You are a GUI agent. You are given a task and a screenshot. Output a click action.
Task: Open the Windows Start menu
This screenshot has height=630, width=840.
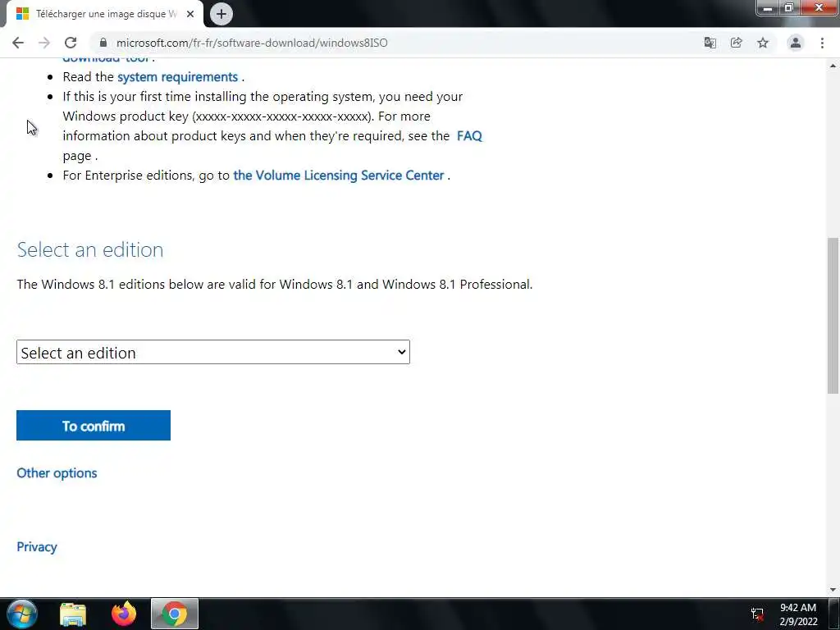(22, 614)
